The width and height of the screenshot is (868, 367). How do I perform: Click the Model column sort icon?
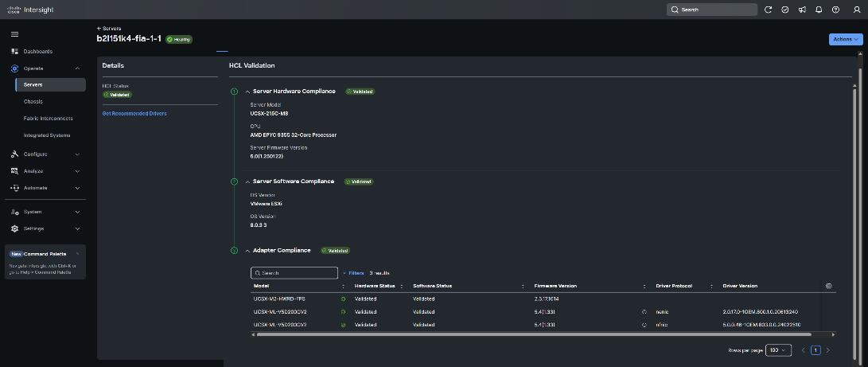click(343, 287)
